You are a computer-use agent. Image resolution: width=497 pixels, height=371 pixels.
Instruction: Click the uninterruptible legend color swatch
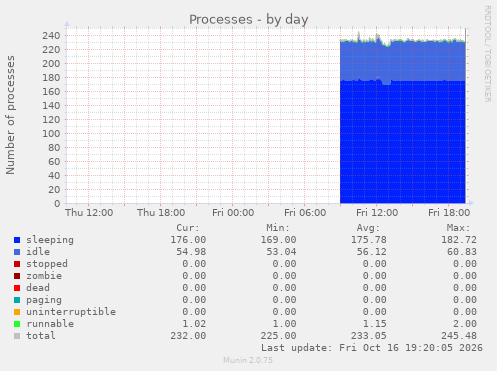(x=17, y=312)
